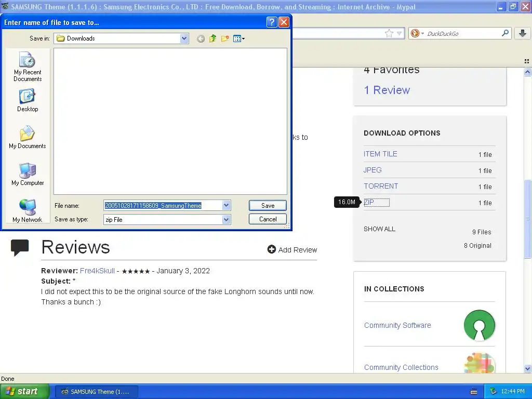Select My Computer in the places bar
The image size is (532, 399).
[28, 174]
